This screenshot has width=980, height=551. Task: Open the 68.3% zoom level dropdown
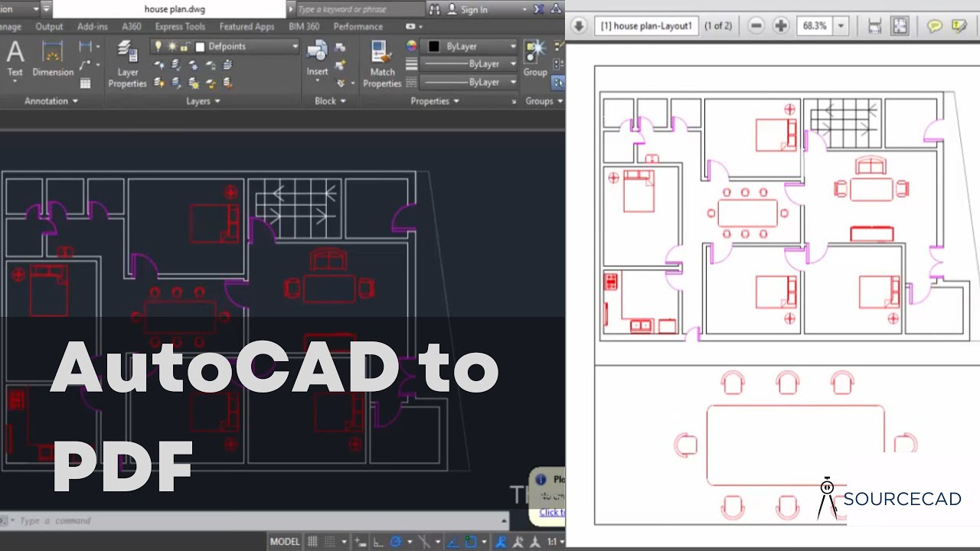tap(841, 26)
